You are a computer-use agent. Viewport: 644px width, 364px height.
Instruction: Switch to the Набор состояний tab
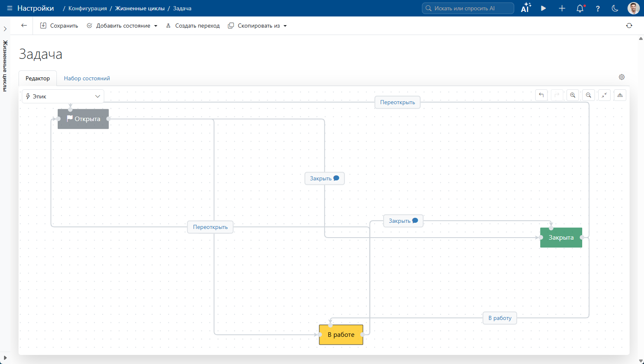point(87,78)
